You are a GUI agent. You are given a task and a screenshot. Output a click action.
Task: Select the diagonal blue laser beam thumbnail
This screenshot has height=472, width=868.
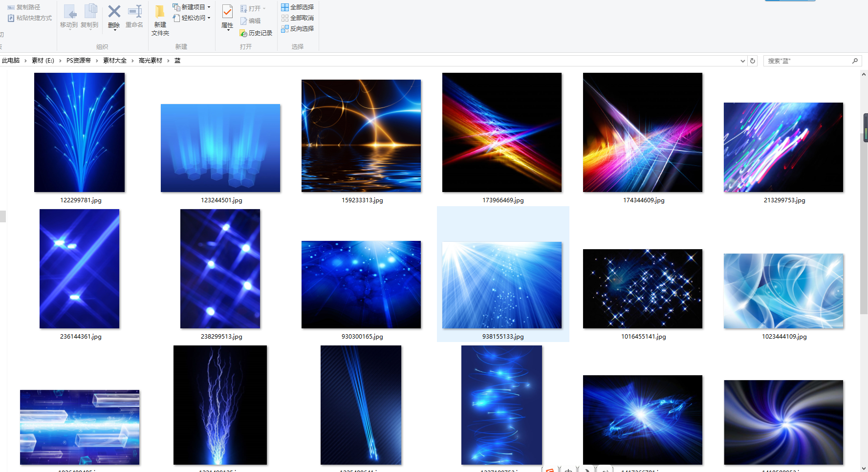click(361, 405)
